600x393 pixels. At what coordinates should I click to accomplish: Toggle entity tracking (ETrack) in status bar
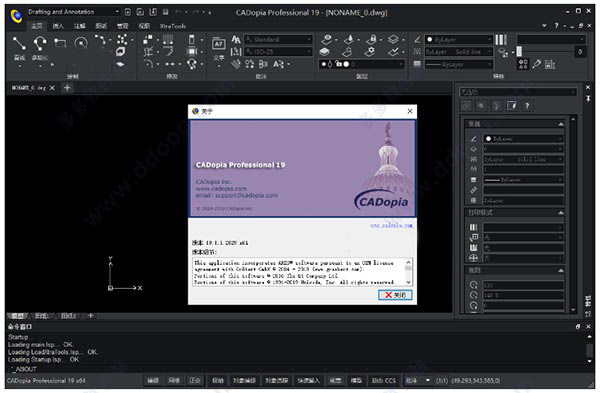[x=276, y=380]
